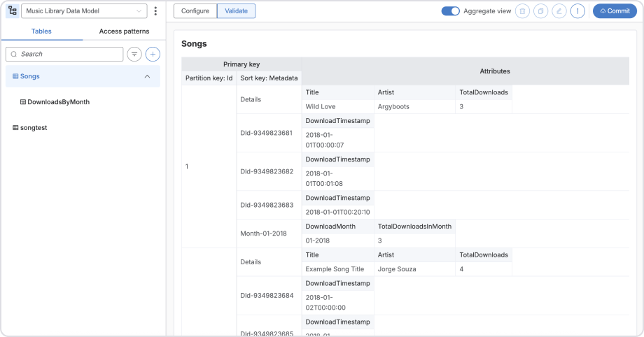Click the Commit button
The image size is (644, 337).
click(x=615, y=11)
